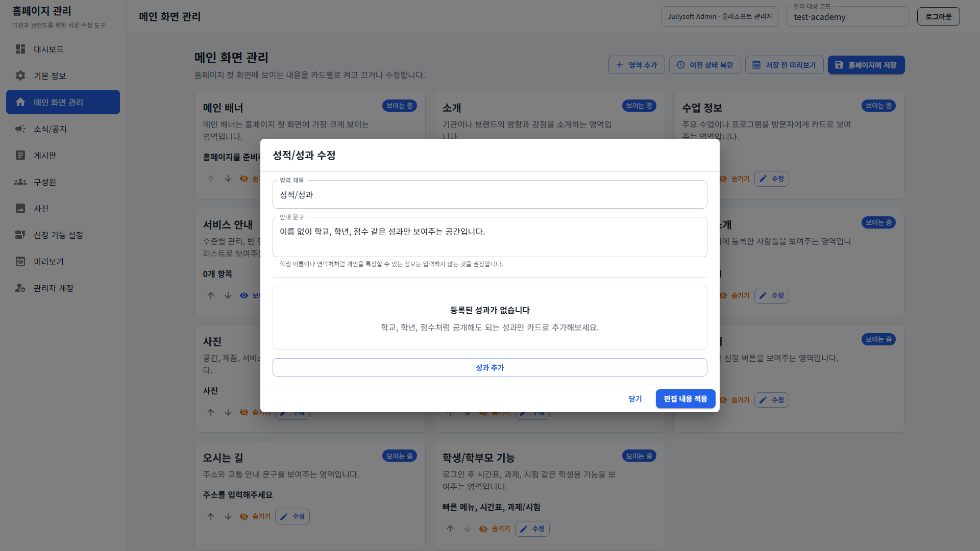Hide 학생/학부모 기능 card with 숨기기

(495, 529)
